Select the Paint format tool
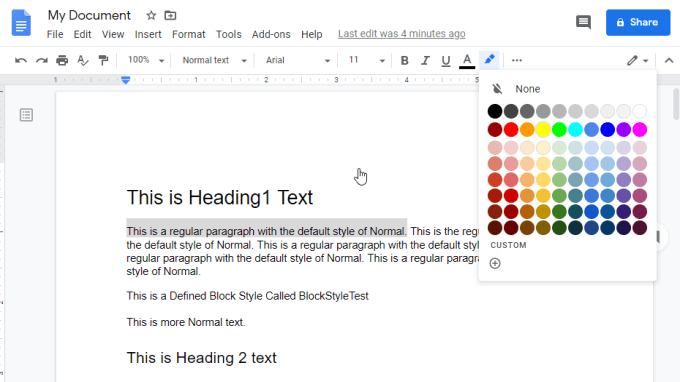680x382 pixels. pos(103,60)
